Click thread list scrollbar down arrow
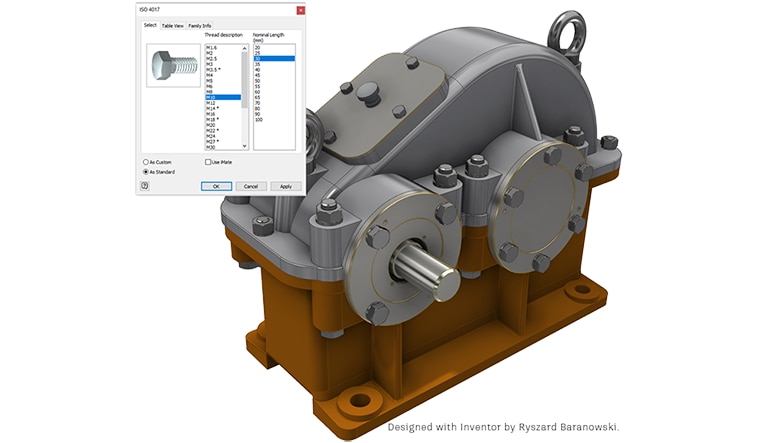The width and height of the screenshot is (770, 443). 245,147
